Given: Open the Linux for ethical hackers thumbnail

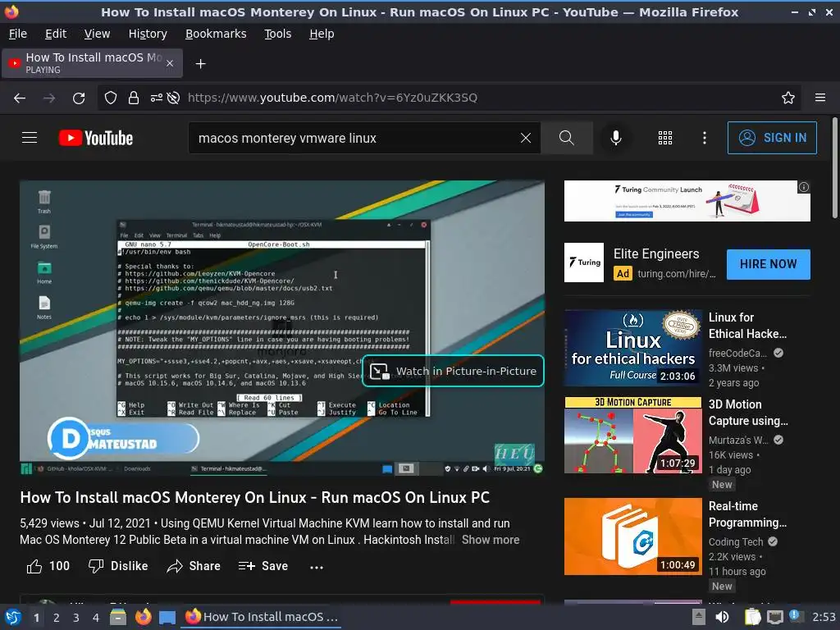Looking at the screenshot, I should pos(632,348).
